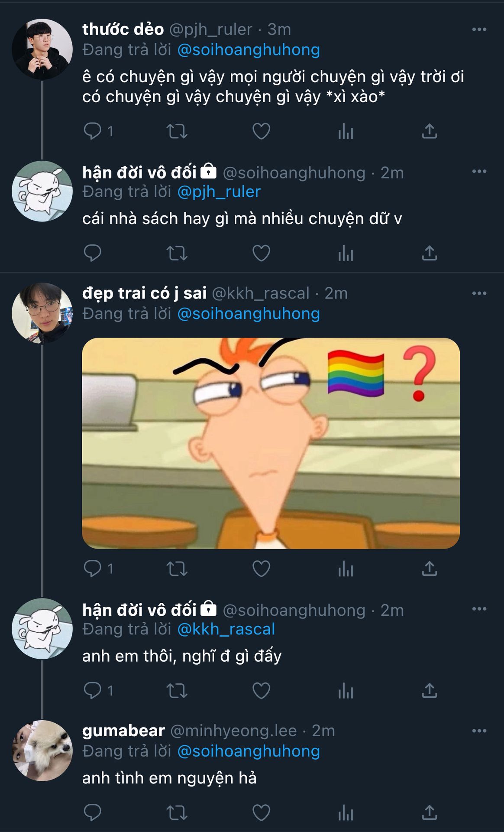View analytics for gumabear's tweet
Screen dimensions: 504x832
click(x=346, y=812)
